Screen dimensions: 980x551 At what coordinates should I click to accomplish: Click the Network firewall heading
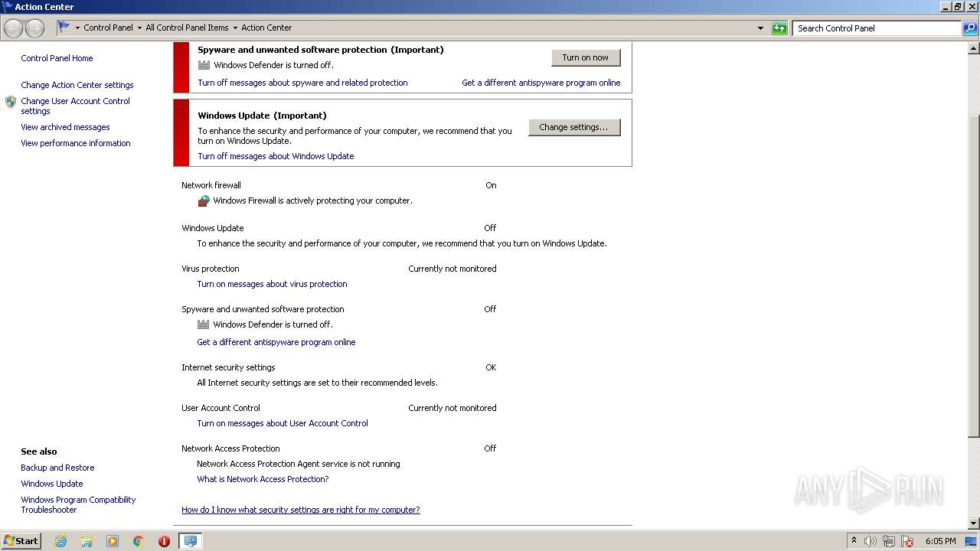[211, 185]
